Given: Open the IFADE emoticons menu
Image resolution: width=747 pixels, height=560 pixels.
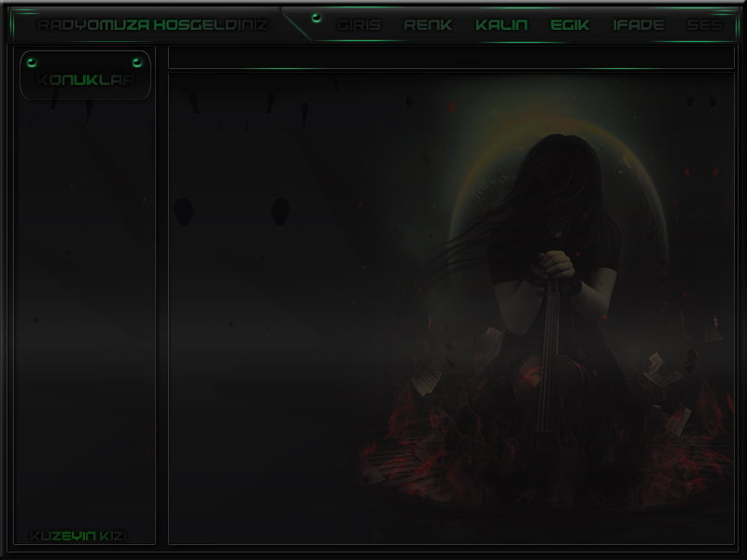Looking at the screenshot, I should click(639, 25).
